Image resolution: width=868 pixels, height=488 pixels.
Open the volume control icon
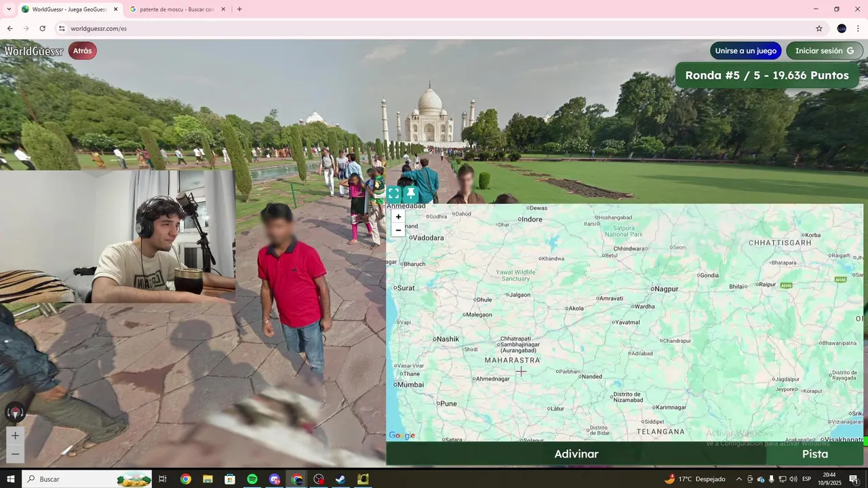[x=793, y=479]
